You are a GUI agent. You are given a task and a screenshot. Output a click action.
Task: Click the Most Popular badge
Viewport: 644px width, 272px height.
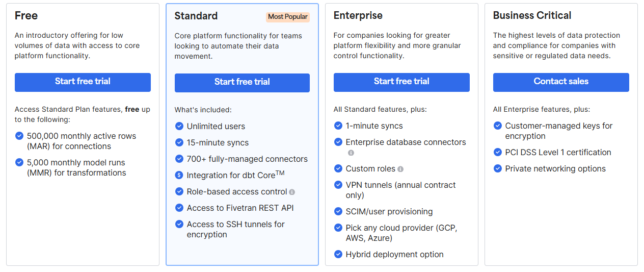(288, 17)
